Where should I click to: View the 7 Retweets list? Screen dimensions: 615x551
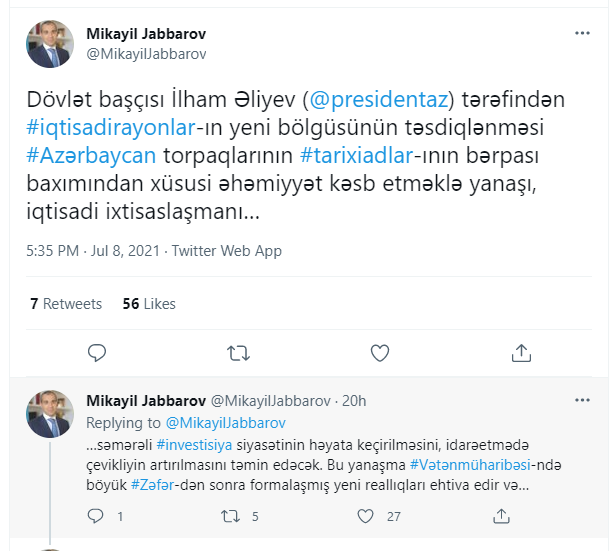click(66, 304)
